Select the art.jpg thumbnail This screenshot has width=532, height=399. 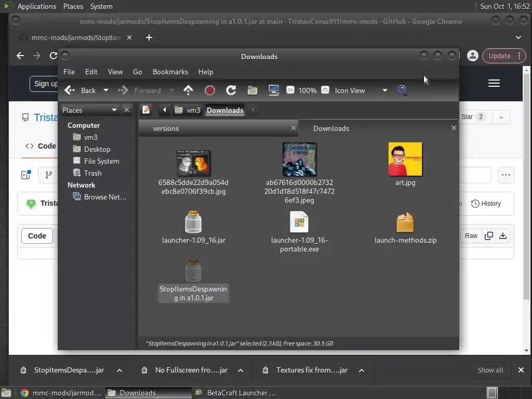[x=405, y=159]
